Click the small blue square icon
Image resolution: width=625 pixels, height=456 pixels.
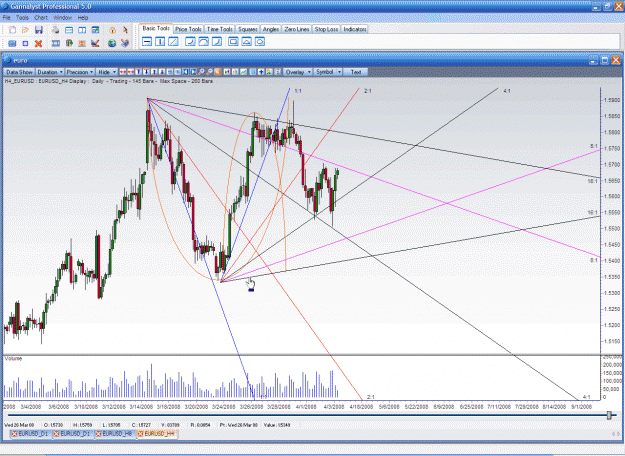click(x=26, y=43)
